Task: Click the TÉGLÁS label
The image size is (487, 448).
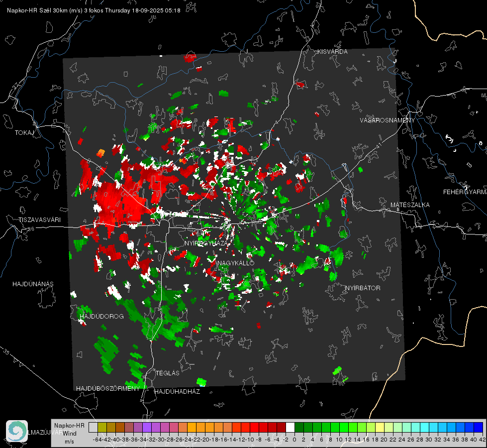Action: (x=168, y=373)
